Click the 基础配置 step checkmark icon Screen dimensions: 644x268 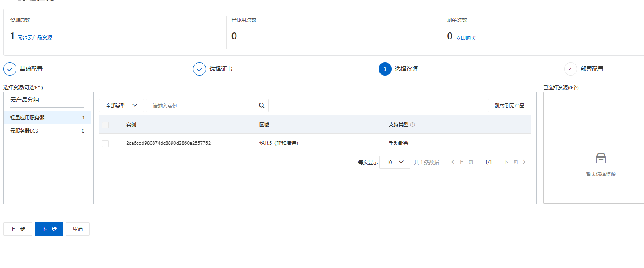click(x=10, y=69)
